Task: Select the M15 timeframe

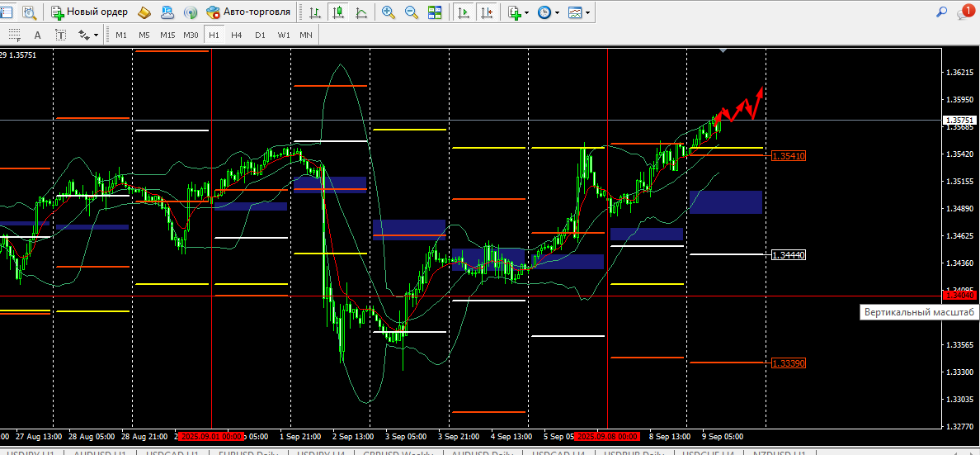Action: [167, 35]
